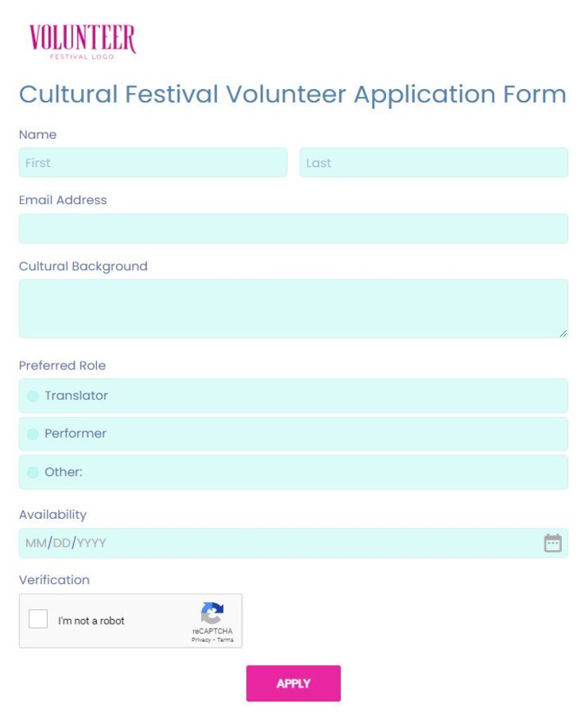Click the Name field label
The height and width of the screenshot is (715, 588).
pyautogui.click(x=37, y=134)
